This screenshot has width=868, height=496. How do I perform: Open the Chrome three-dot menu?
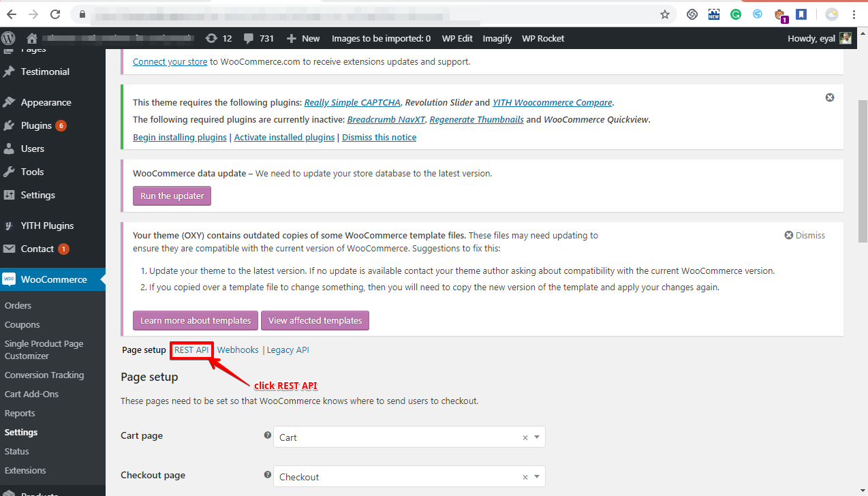pos(854,14)
